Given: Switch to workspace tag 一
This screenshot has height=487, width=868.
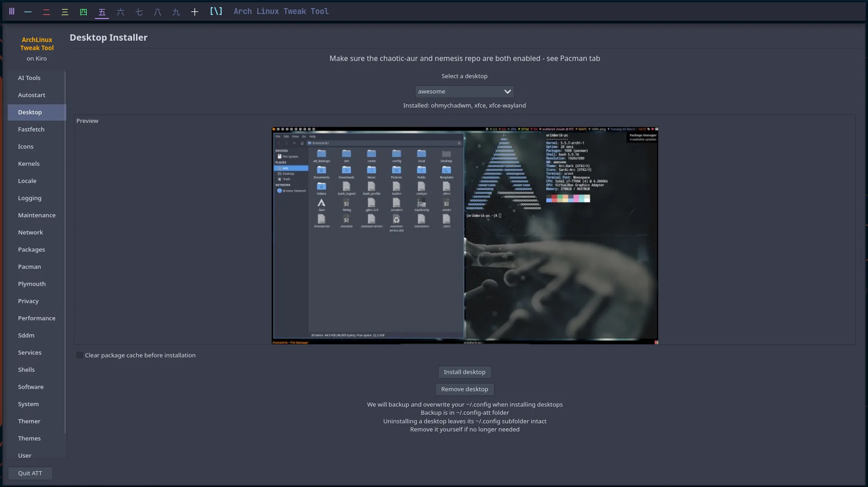Looking at the screenshot, I should pyautogui.click(x=28, y=12).
